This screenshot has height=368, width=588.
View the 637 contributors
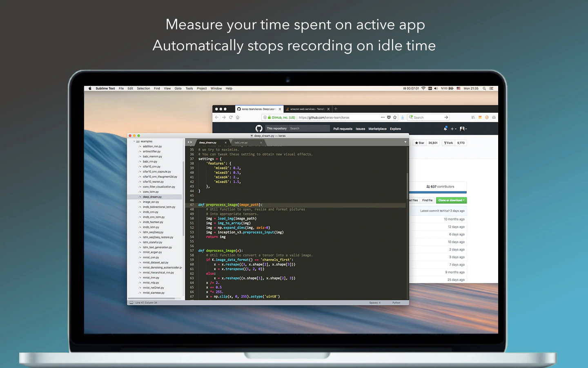tap(440, 186)
